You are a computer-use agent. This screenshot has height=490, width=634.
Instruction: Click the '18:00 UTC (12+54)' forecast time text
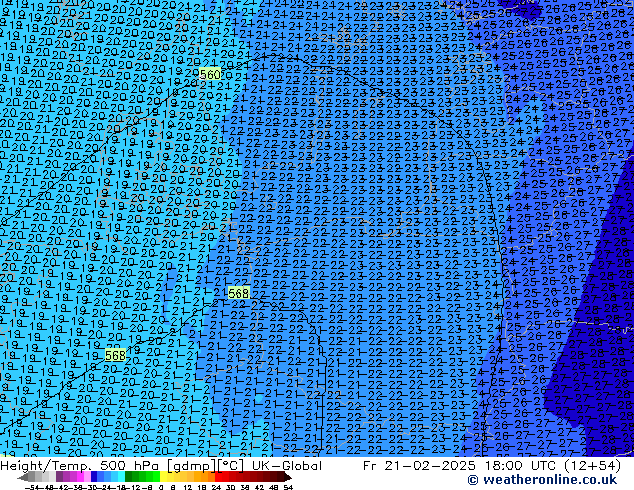(553, 466)
